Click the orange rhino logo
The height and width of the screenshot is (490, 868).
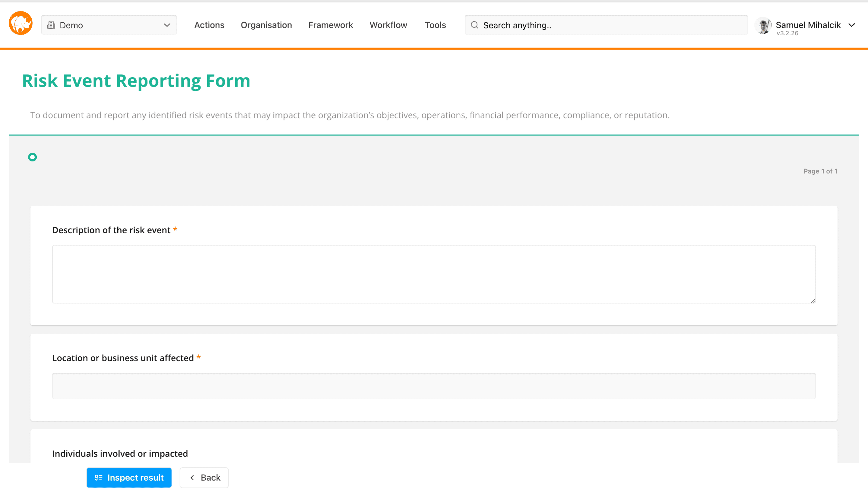(x=21, y=24)
